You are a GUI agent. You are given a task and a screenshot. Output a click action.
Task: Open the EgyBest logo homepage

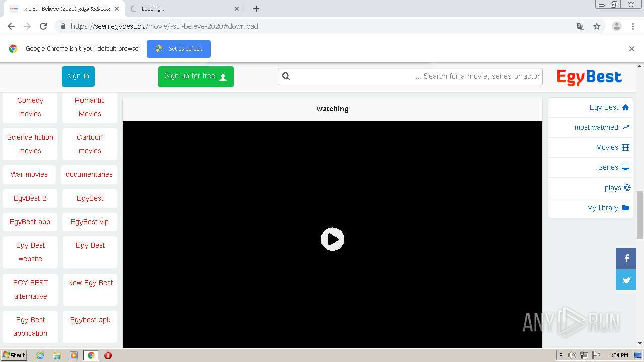(x=589, y=77)
